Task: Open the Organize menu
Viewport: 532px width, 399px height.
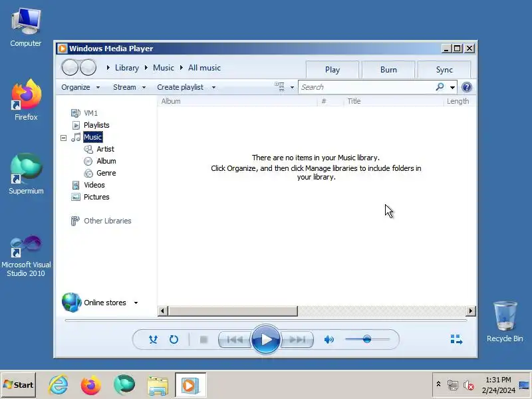Action: (80, 87)
